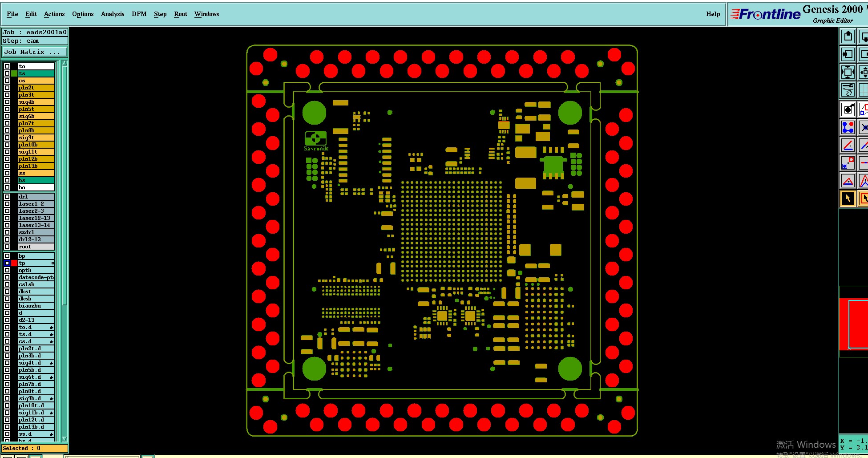The height and width of the screenshot is (458, 868).
Task: Click the red board overview thumbnail
Action: pos(853,324)
